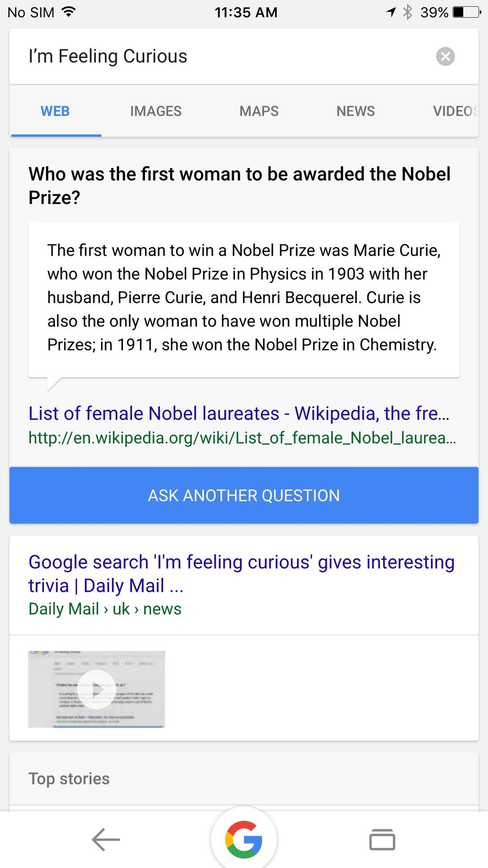This screenshot has height=868, width=488.
Task: Tap the Bluetooth status icon
Action: [x=408, y=12]
